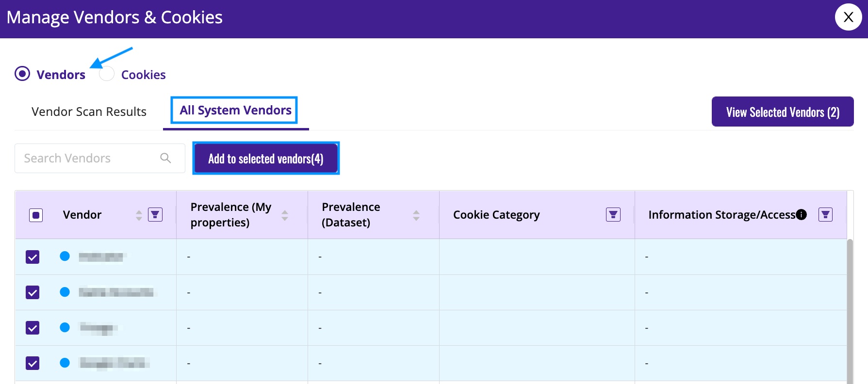Click Add to selected vendors(4) button
868x384 pixels.
(266, 158)
